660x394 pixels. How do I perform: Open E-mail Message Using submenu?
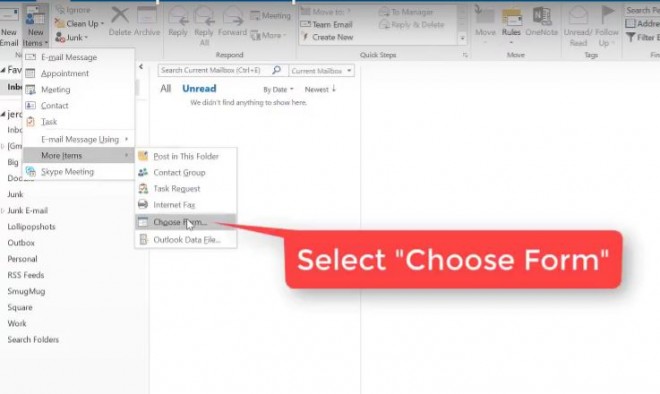point(79,139)
